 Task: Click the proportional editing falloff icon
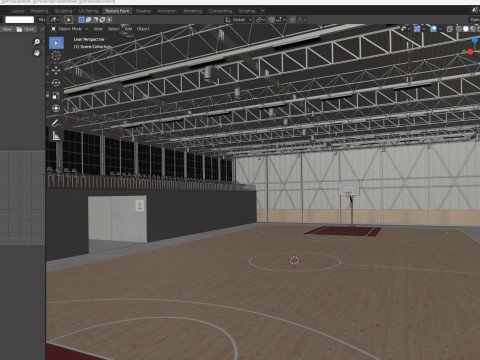click(x=301, y=20)
